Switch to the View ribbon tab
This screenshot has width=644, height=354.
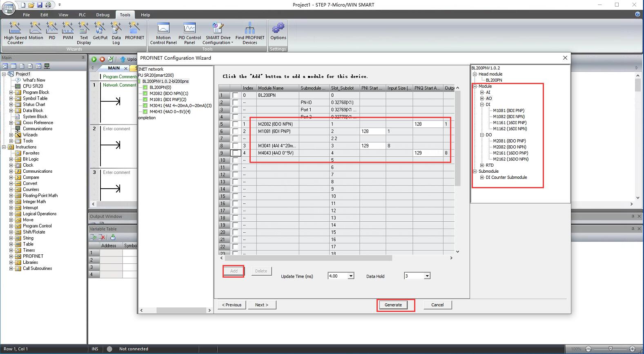point(63,15)
